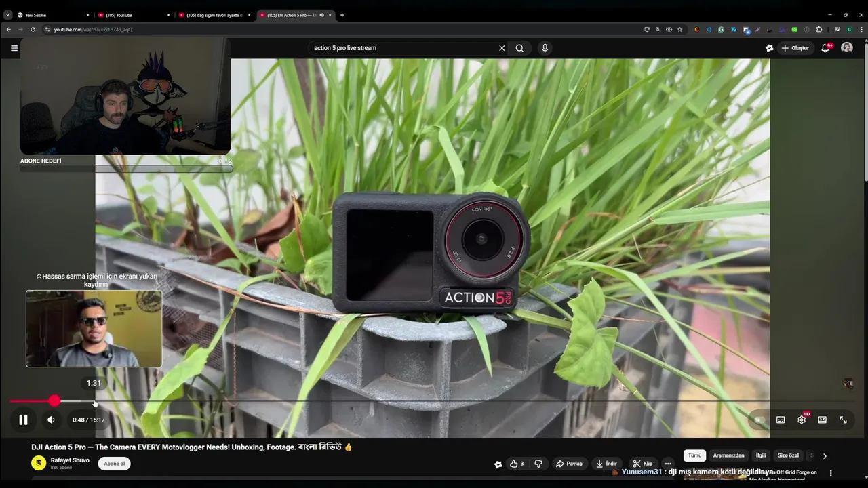Screen dimensions: 868x488
Task: Open the notifications bell
Action: point(826,48)
